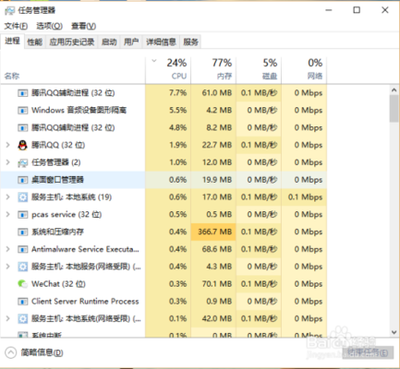The image size is (400, 369).
Task: Click the icon of 腾讯QQ辅助进程 using 7.7% CPU
Action: click(x=22, y=93)
